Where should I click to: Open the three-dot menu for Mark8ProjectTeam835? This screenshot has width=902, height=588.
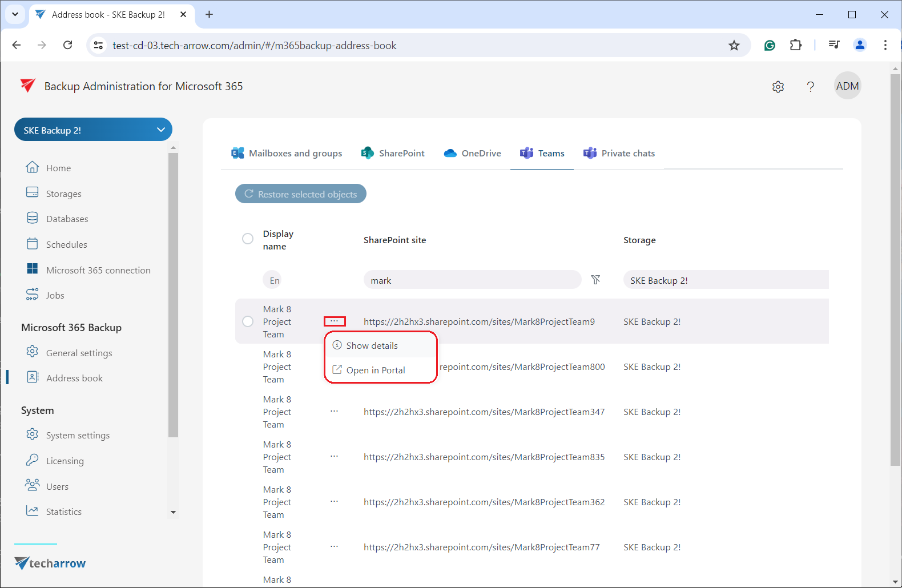coord(334,457)
